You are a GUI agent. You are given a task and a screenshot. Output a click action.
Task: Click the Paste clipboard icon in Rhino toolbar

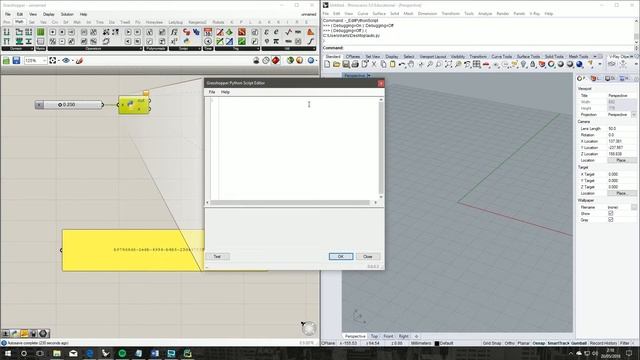pos(393,64)
